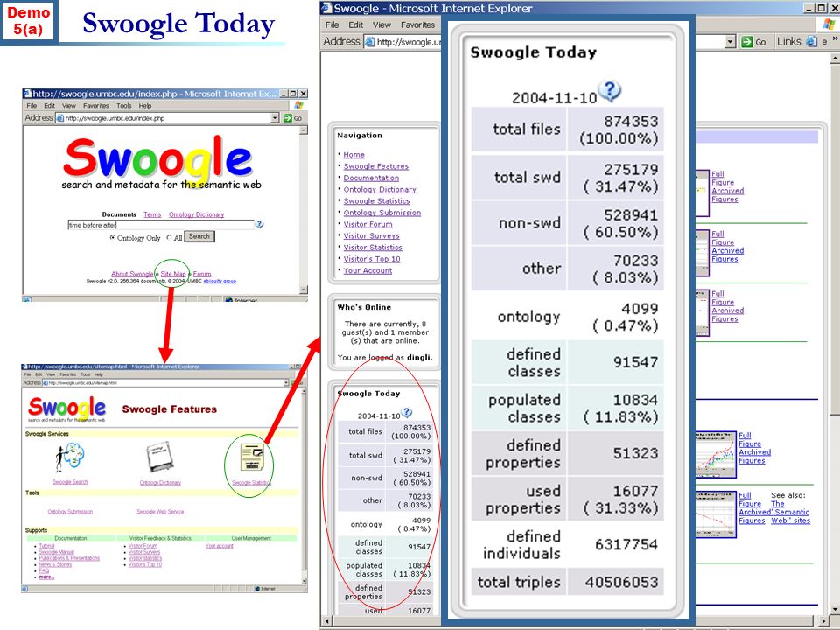Open the Ontology Dictionary book icon
Viewport: 840px width, 630px height.
[159, 458]
